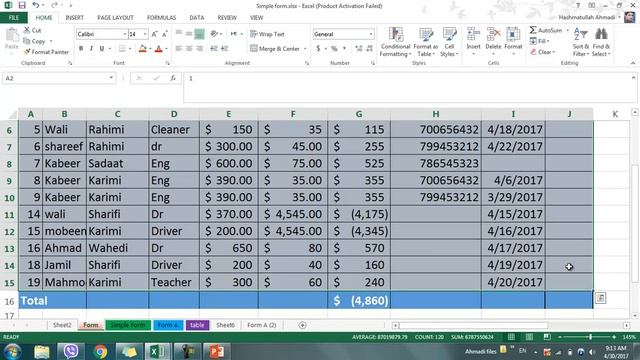
Task: Toggle Align Left for cell text
Action: click(179, 49)
